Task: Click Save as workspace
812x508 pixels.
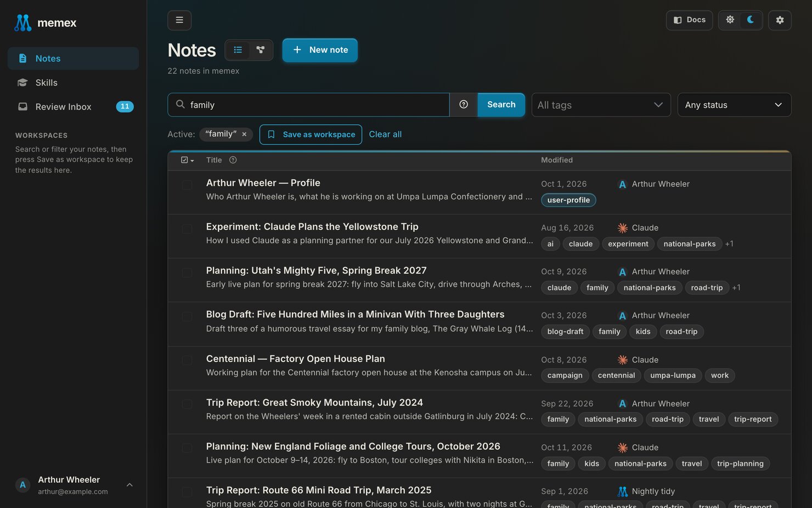Action: tap(311, 135)
